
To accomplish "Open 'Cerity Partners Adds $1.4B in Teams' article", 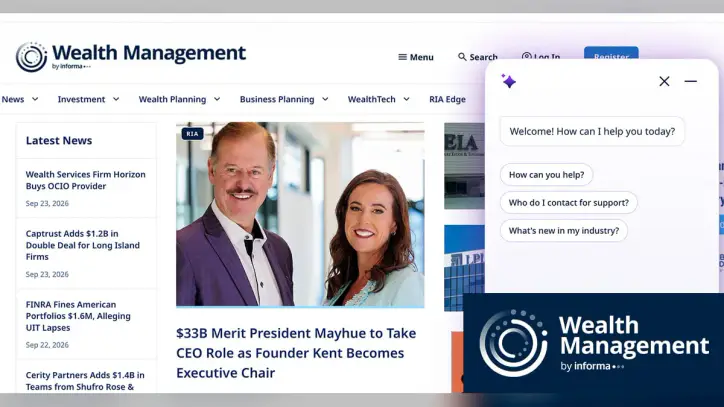I will pyautogui.click(x=85, y=381).
